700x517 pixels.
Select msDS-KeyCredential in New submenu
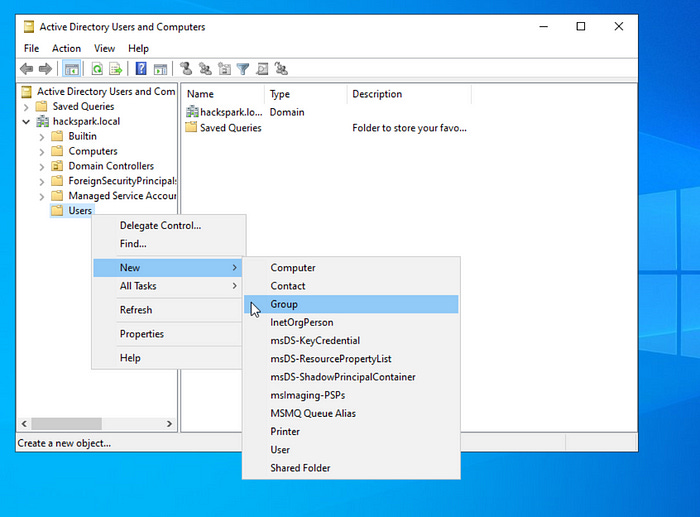(x=351, y=341)
